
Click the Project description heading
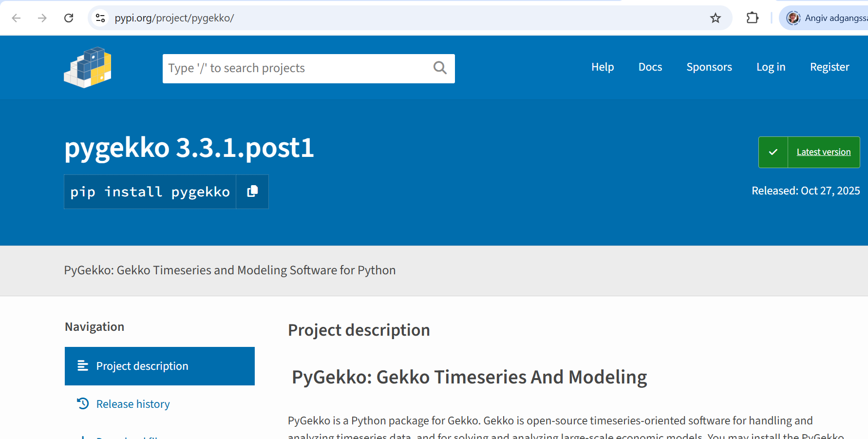pos(359,330)
